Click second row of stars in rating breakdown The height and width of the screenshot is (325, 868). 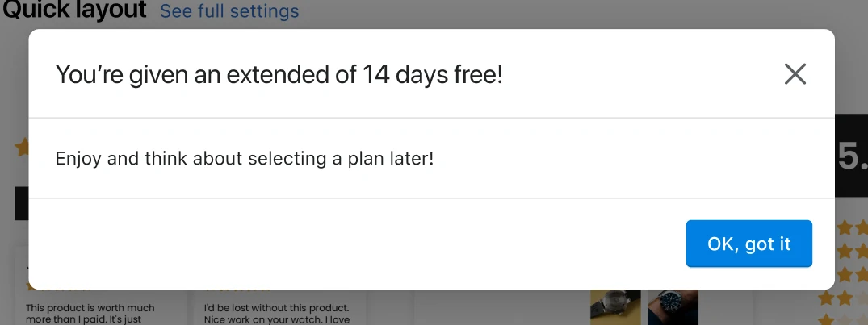(x=851, y=252)
